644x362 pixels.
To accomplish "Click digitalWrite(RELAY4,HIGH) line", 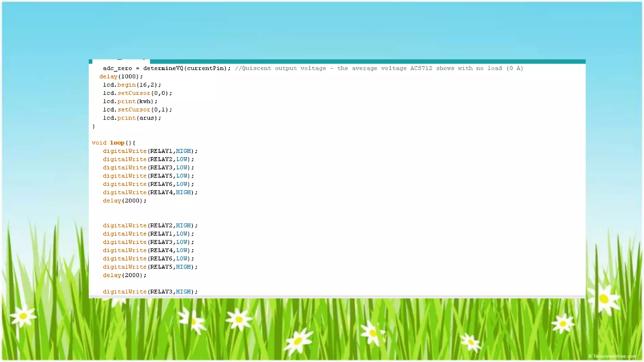I will pyautogui.click(x=150, y=193).
